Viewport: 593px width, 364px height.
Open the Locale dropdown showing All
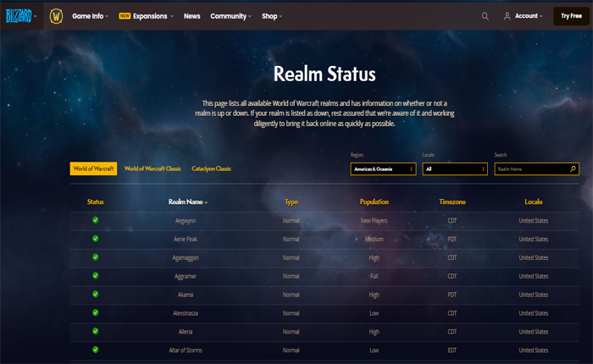455,169
